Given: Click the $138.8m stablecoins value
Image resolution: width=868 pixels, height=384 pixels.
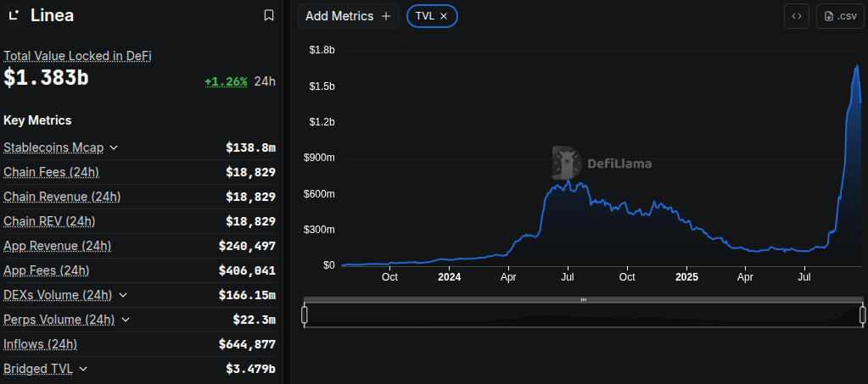Looking at the screenshot, I should point(251,147).
